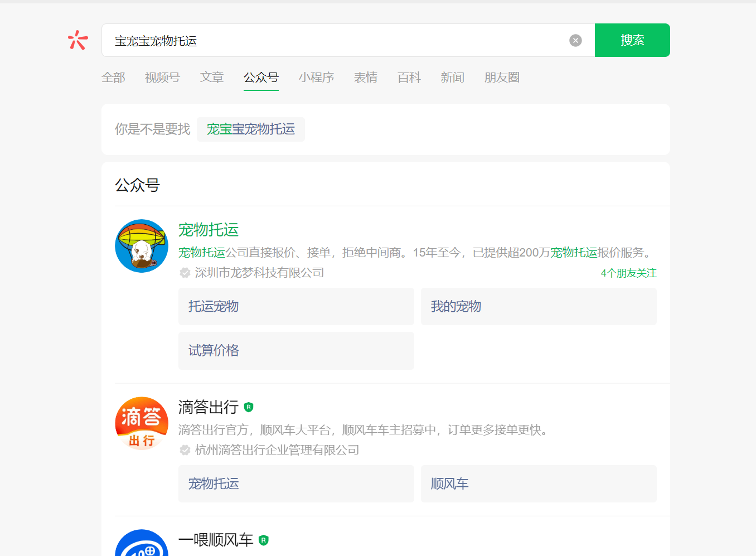The width and height of the screenshot is (756, 556).
Task: Click the 宠物托运 account description text
Action: [415, 253]
